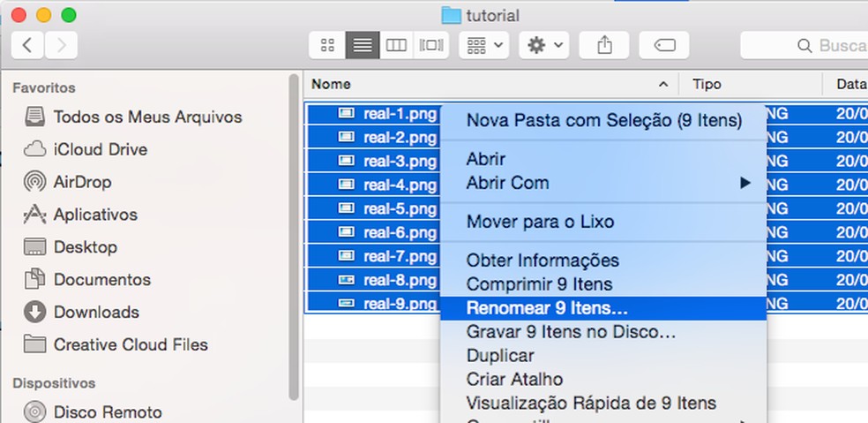Viewport: 868px width, 423px height.
Task: Choose Nova Pasta com Seleção (9 Itens)
Action: click(603, 120)
